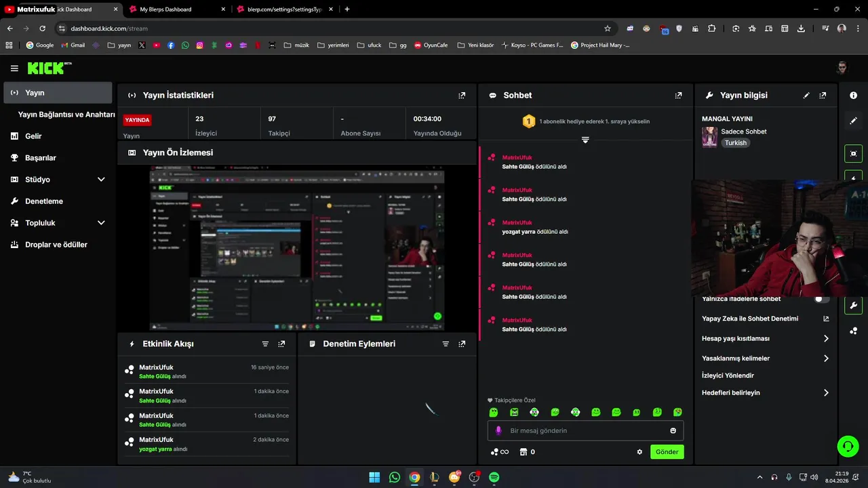Open the green support headset bubble
The width and height of the screenshot is (868, 488).
coord(848,446)
